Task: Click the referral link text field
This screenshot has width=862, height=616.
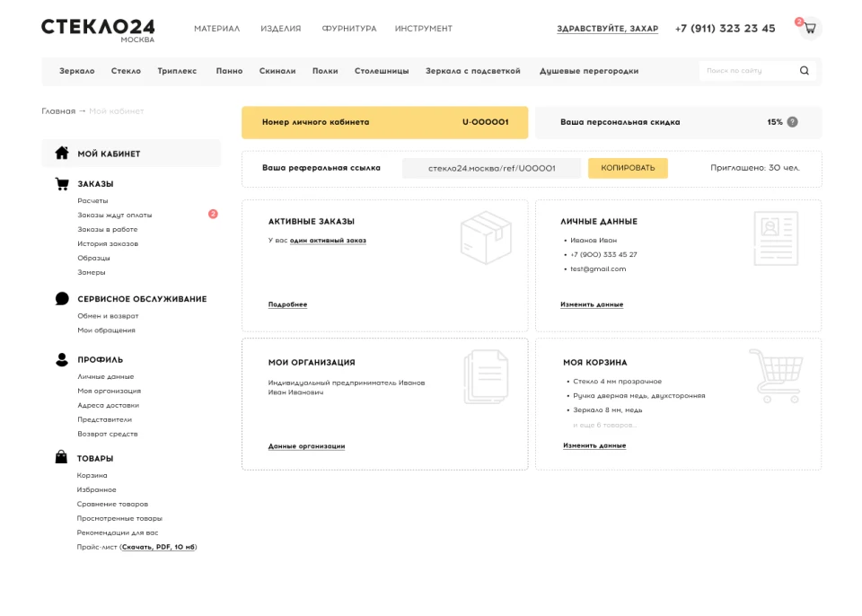Action: pyautogui.click(x=491, y=168)
